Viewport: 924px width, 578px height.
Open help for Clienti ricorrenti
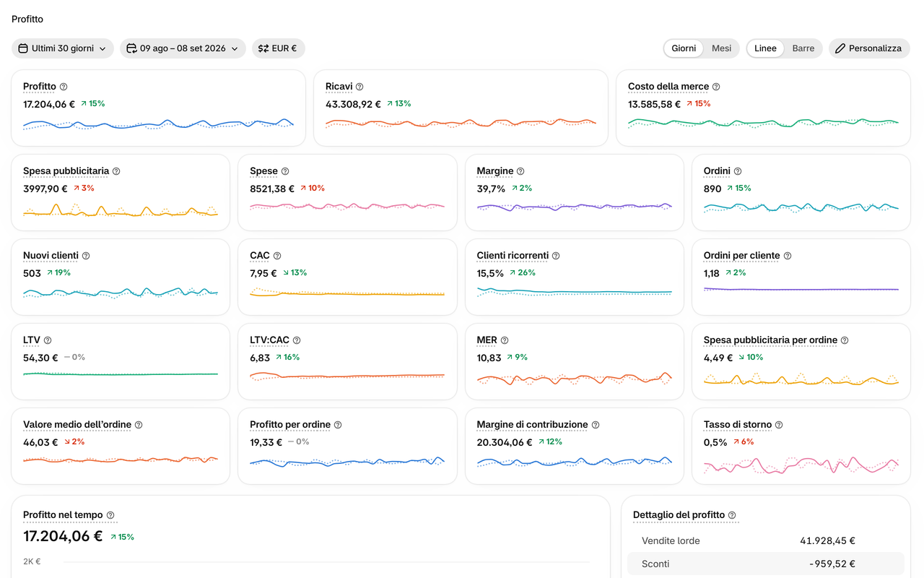pyautogui.click(x=556, y=256)
